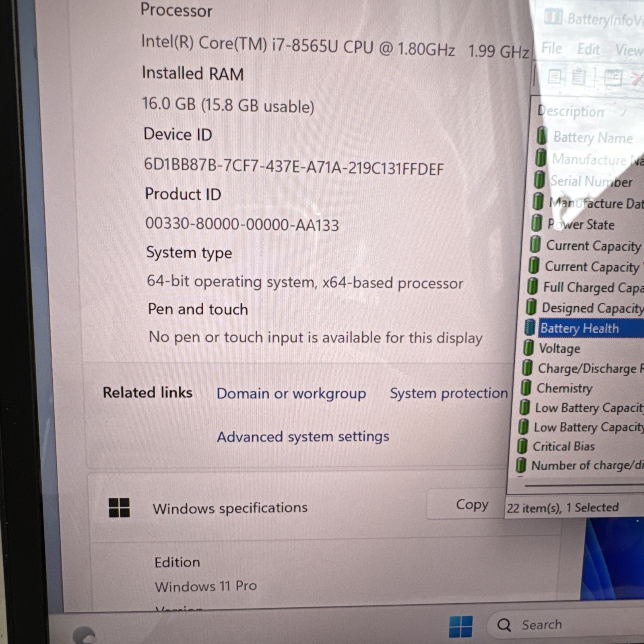Open the Edit menu in BatteryInfoView
Viewport: 644px width, 644px height.
(588, 50)
